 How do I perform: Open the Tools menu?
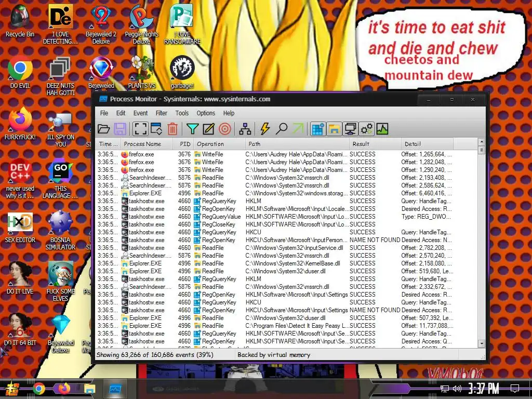182,113
